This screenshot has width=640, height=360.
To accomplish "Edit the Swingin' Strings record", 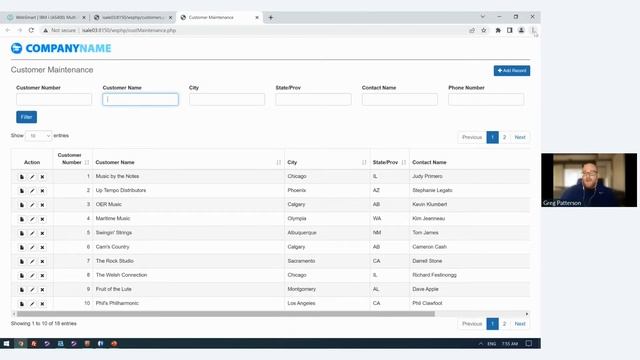I will (32, 233).
